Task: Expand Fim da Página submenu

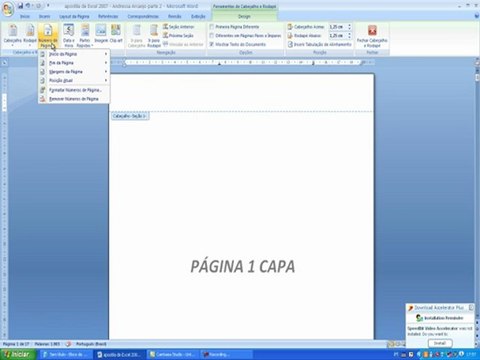Action: point(74,63)
